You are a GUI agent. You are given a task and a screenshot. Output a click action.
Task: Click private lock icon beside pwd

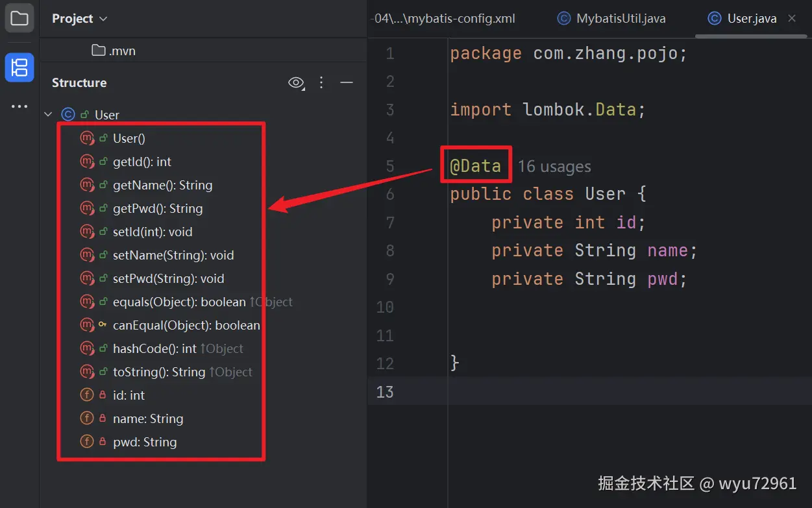103,442
